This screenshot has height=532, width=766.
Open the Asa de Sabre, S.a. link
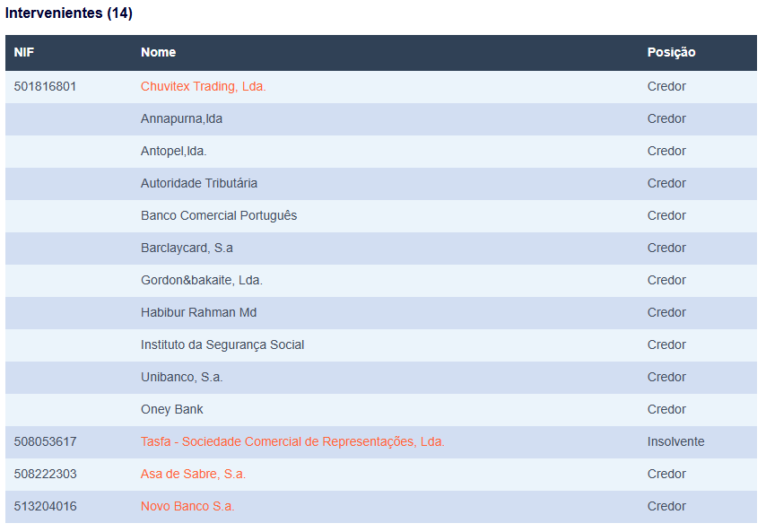pos(193,474)
